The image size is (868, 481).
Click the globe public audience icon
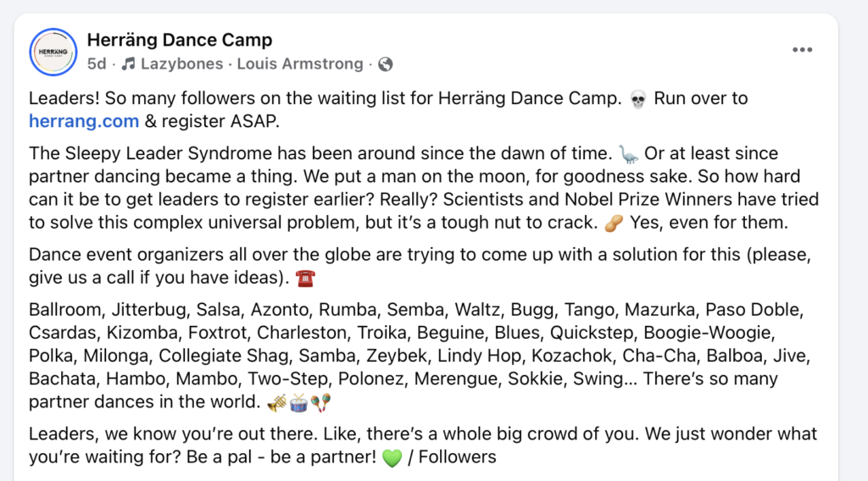click(385, 64)
